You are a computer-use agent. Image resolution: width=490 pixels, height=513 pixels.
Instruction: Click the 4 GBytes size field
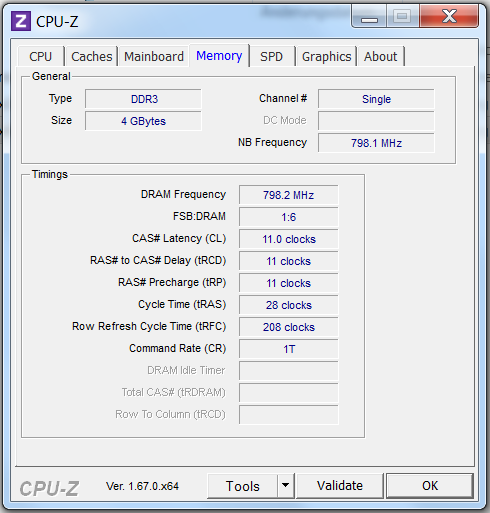(143, 121)
